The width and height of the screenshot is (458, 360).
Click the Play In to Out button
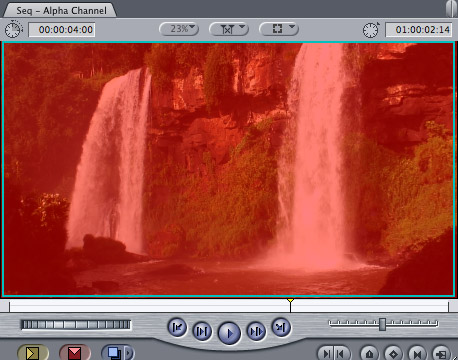202,331
